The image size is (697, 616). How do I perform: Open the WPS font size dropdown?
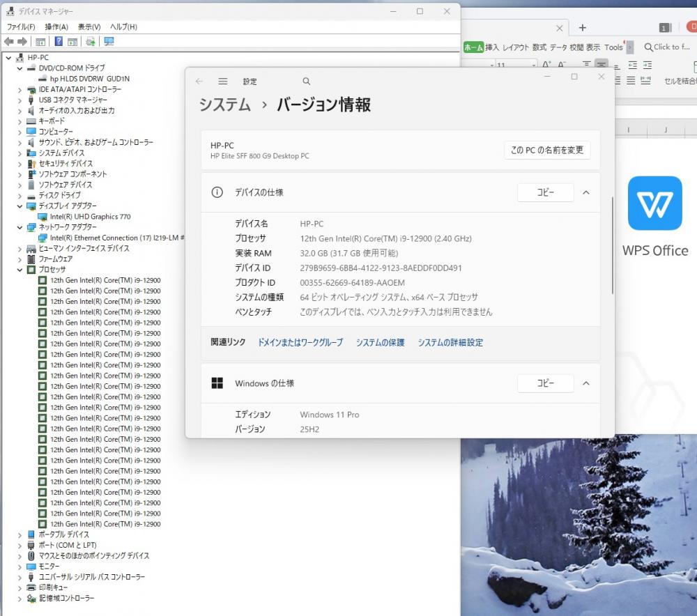pyautogui.click(x=533, y=65)
